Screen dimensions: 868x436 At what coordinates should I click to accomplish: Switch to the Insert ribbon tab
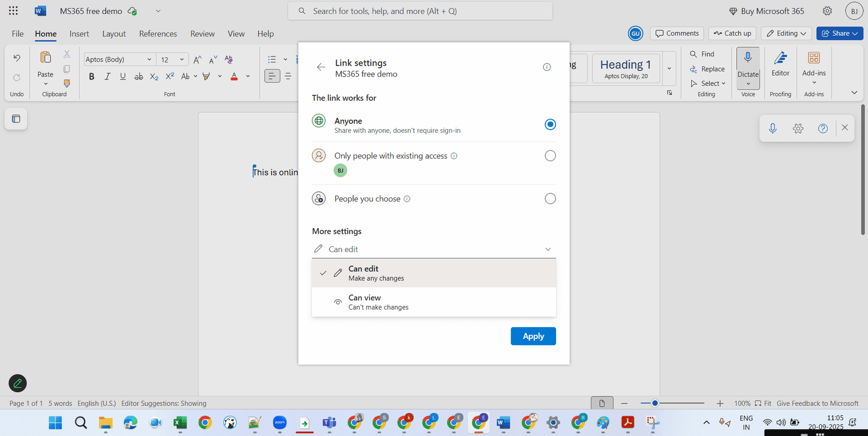point(79,34)
